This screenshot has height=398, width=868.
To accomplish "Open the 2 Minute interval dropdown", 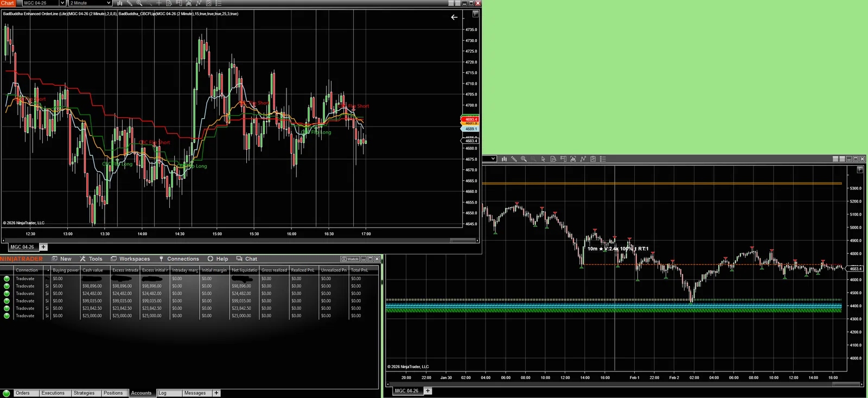I will click(x=108, y=3).
